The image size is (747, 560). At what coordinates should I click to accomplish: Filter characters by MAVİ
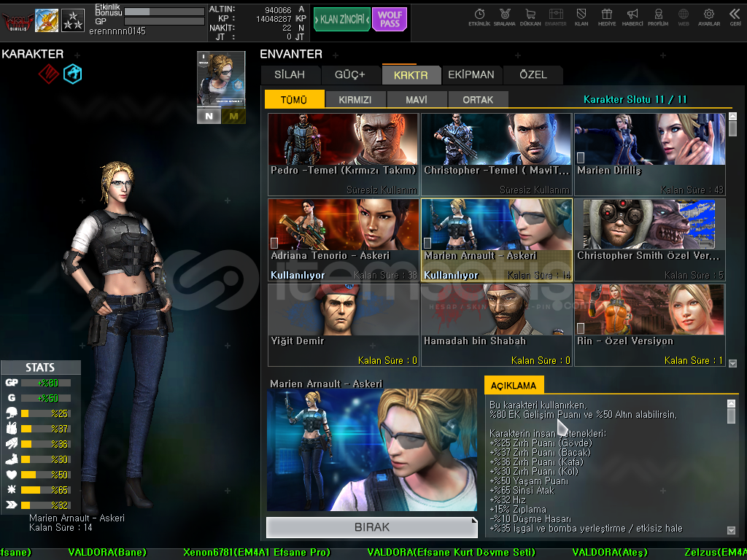[417, 99]
